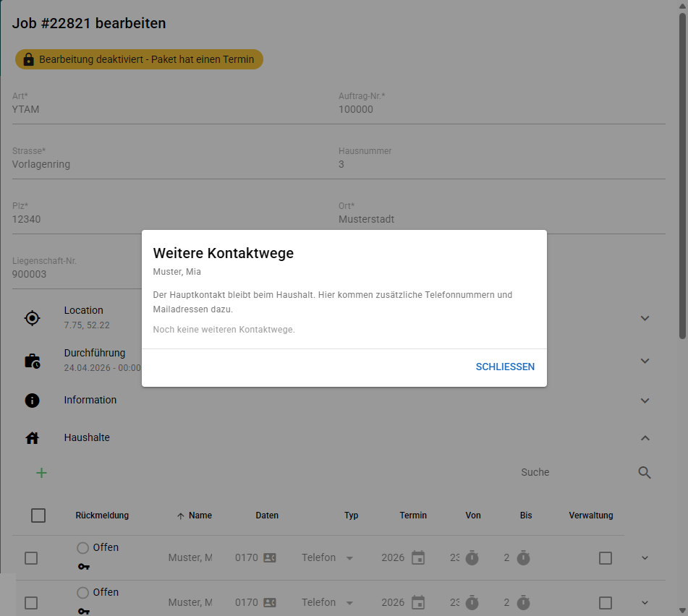The image size is (688, 616).
Task: Click Von timer icon in first household row
Action: (x=472, y=557)
